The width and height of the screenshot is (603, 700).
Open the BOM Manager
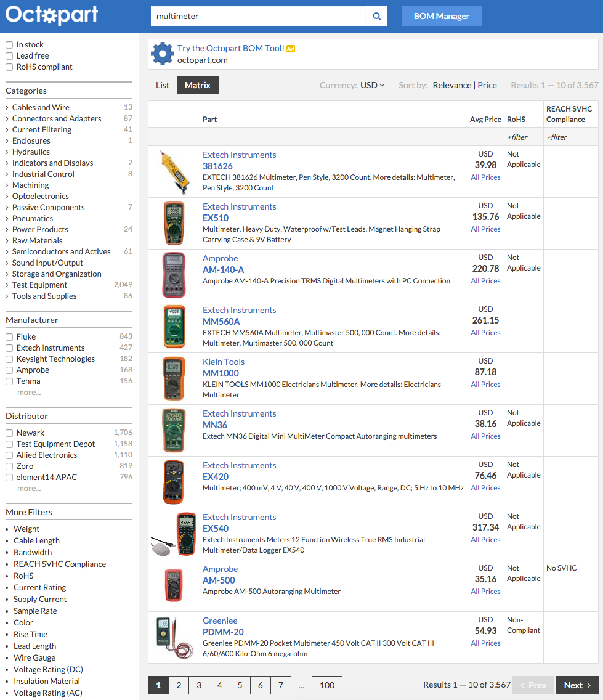[442, 16]
